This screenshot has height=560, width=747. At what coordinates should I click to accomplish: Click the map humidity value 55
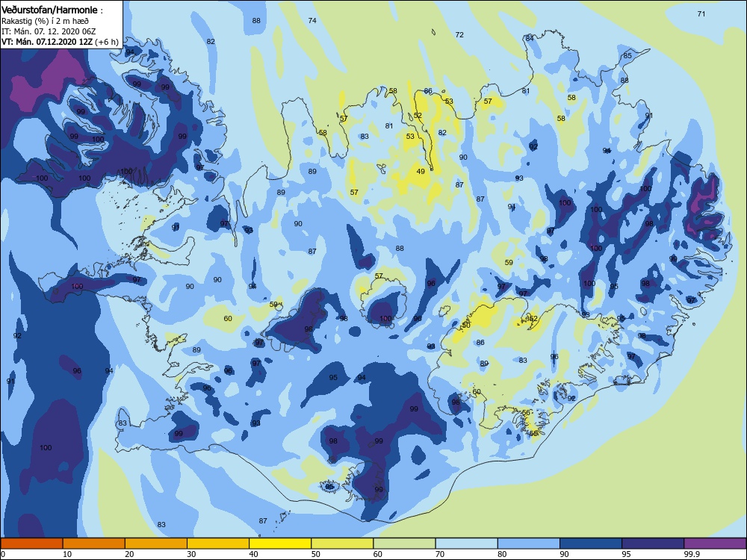point(533,433)
